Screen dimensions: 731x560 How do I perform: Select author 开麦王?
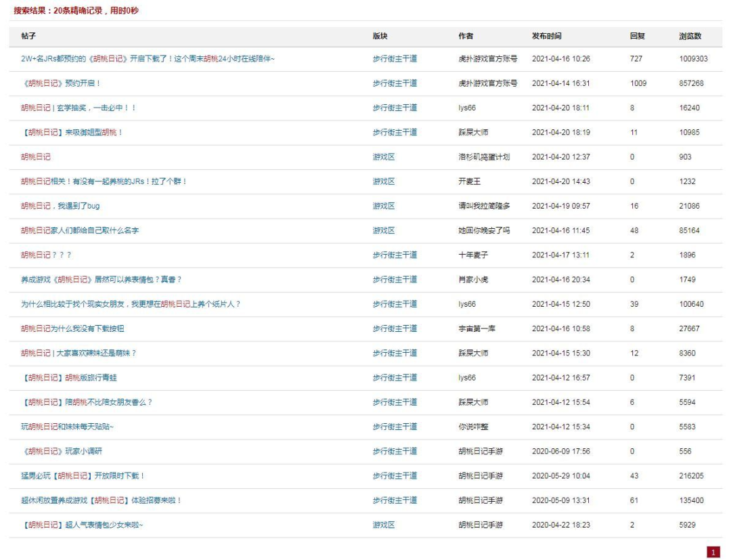470,181
